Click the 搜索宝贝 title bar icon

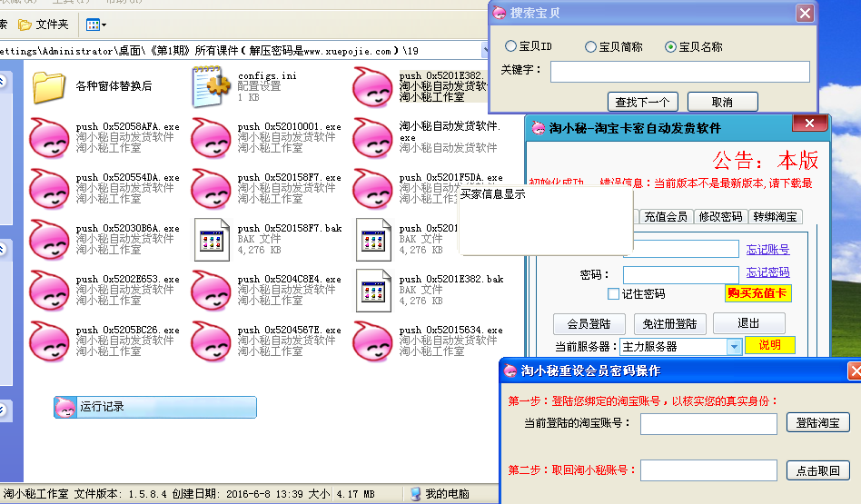[500, 14]
